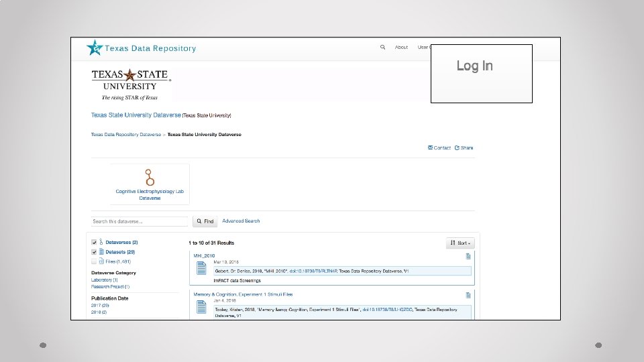Filter by publication year 2017 (29)
The height and width of the screenshot is (362, 644).
click(100, 306)
